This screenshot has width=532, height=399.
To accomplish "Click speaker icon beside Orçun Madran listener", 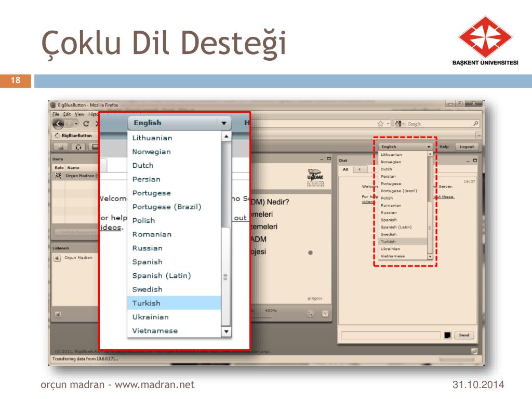I will (x=57, y=258).
